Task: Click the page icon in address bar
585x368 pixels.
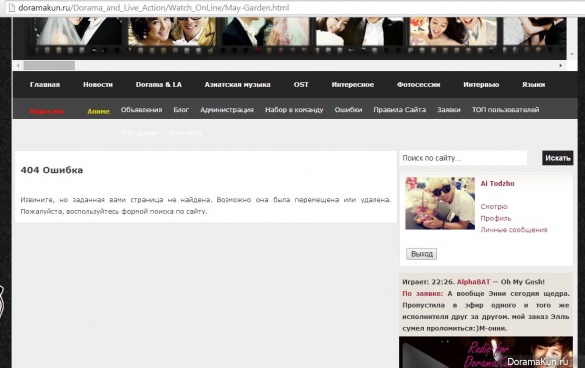Action: 12,7
